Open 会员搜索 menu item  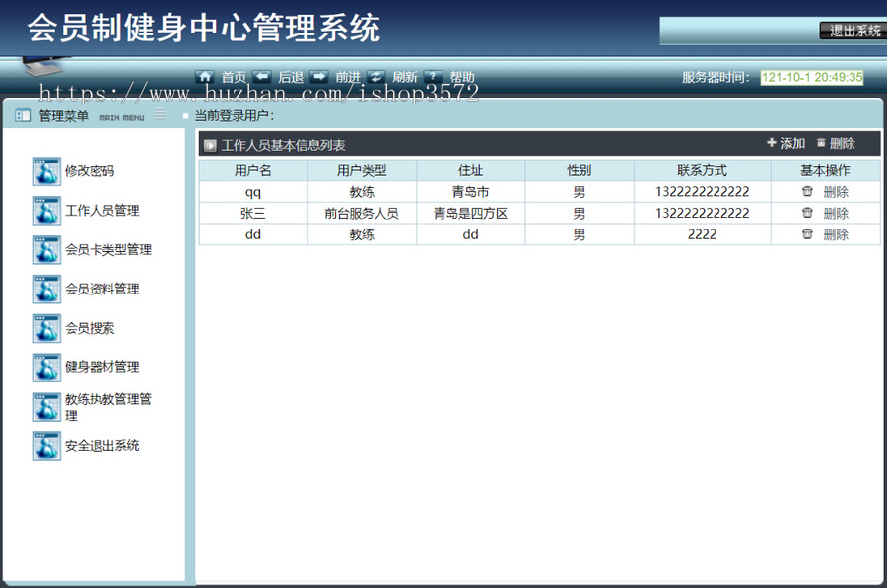[90, 329]
